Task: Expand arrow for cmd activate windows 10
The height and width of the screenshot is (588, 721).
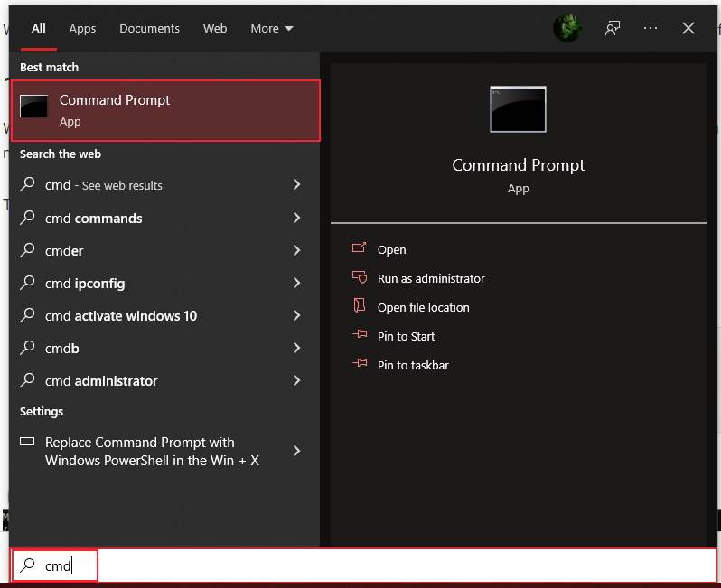Action: point(296,315)
